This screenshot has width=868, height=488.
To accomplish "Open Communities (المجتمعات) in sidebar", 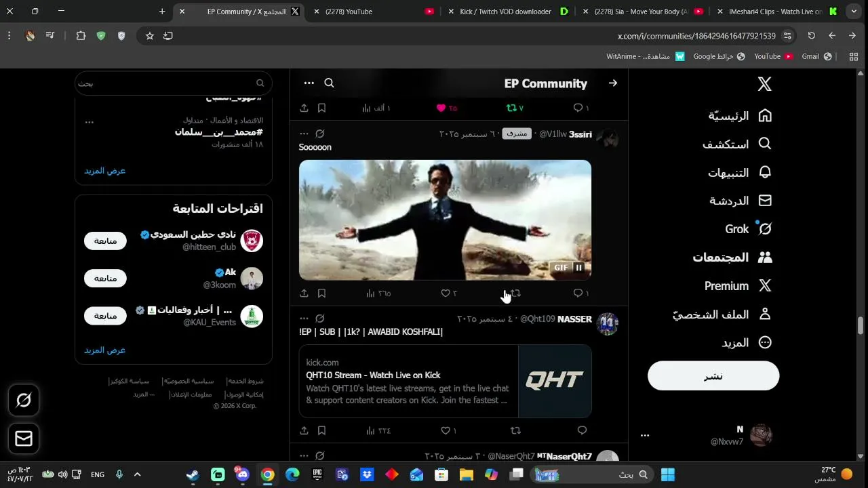I will point(732,258).
